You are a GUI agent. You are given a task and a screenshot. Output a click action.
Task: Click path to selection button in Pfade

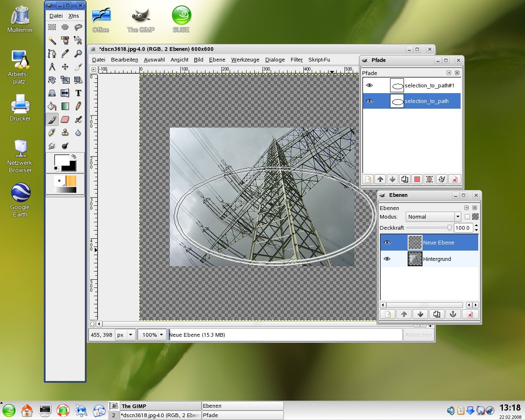pos(417,179)
